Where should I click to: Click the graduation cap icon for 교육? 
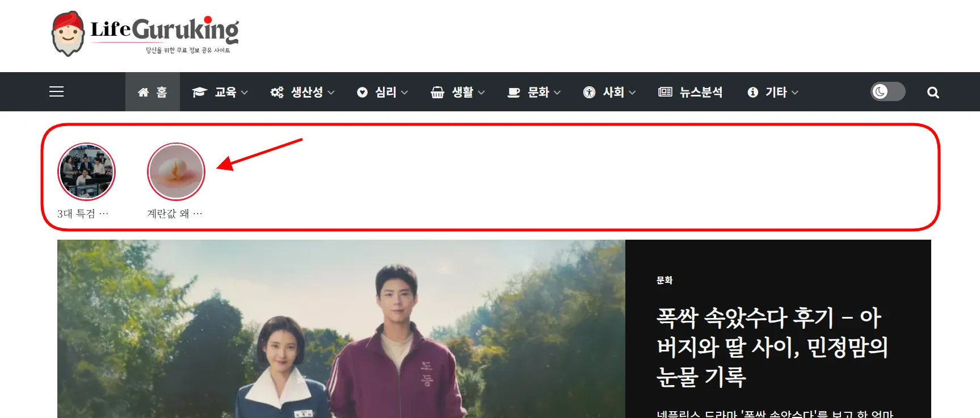199,92
